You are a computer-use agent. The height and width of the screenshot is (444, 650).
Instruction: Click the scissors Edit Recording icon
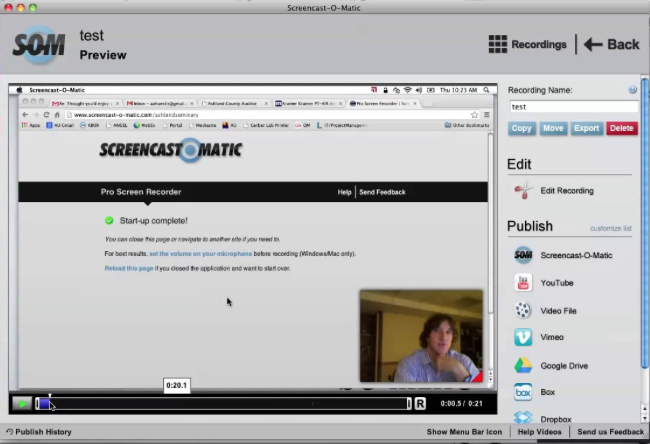[523, 191]
